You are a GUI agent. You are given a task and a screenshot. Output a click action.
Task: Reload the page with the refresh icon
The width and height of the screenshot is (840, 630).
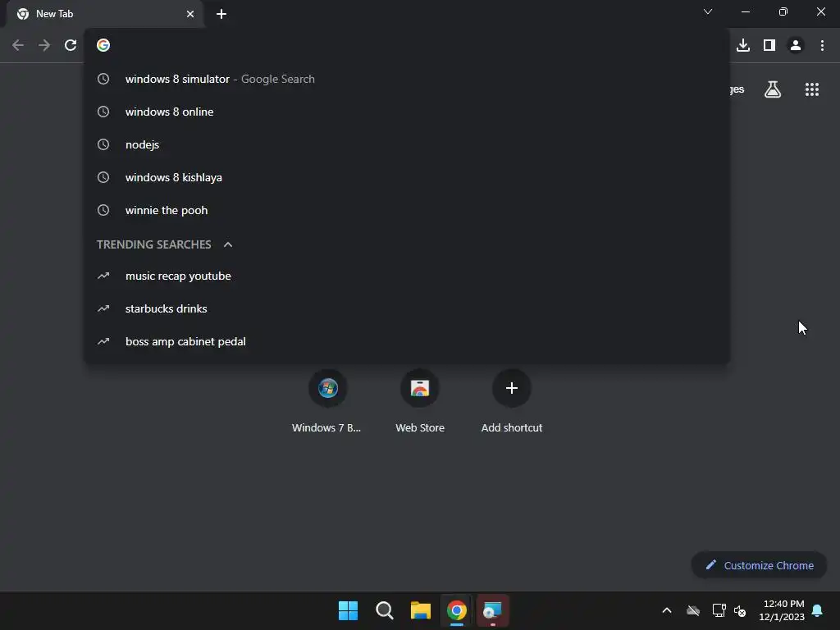coord(71,46)
